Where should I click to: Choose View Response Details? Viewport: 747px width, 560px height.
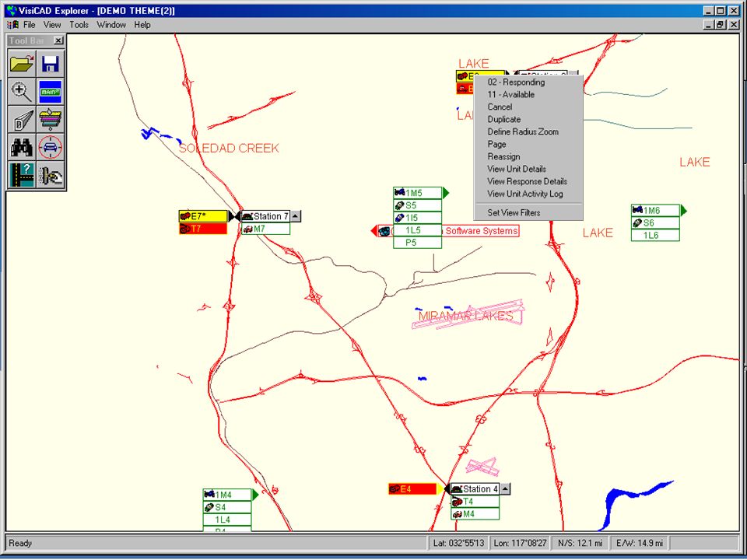click(x=528, y=181)
